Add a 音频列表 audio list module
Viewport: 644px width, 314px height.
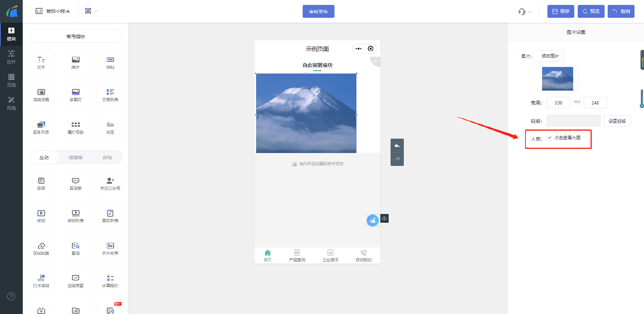[110, 216]
